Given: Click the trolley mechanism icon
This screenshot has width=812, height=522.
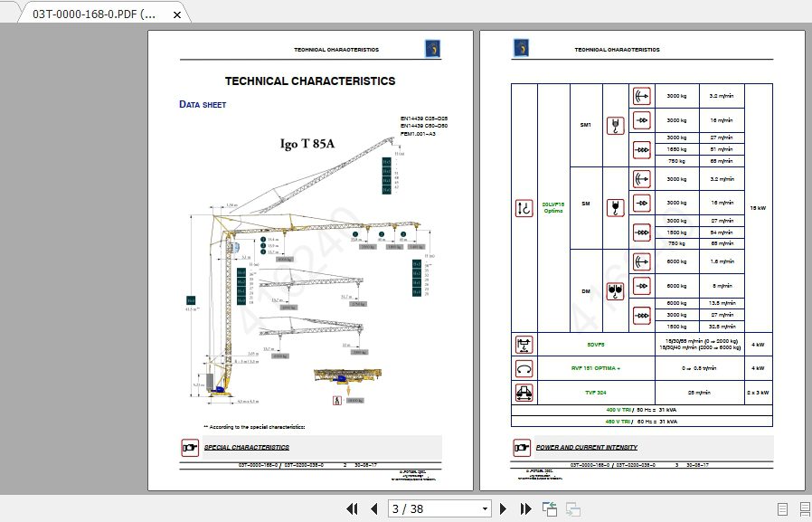Looking at the screenshot, I should coord(524,345).
